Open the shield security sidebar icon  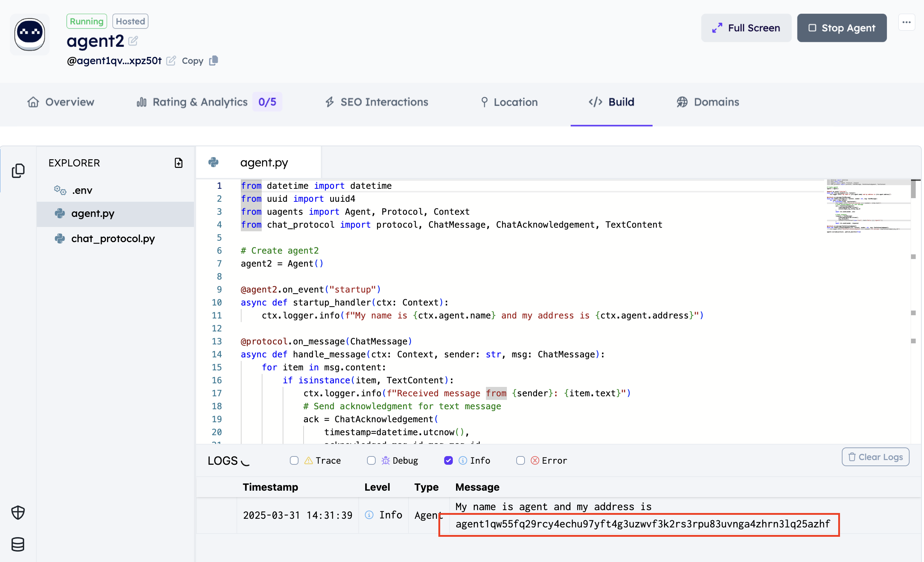point(18,512)
